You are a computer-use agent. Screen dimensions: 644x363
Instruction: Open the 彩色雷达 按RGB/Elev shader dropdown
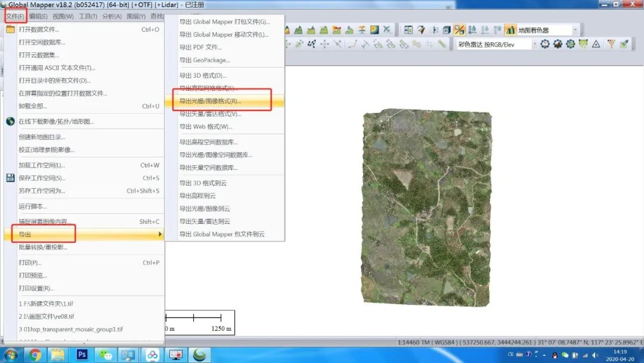tap(535, 42)
